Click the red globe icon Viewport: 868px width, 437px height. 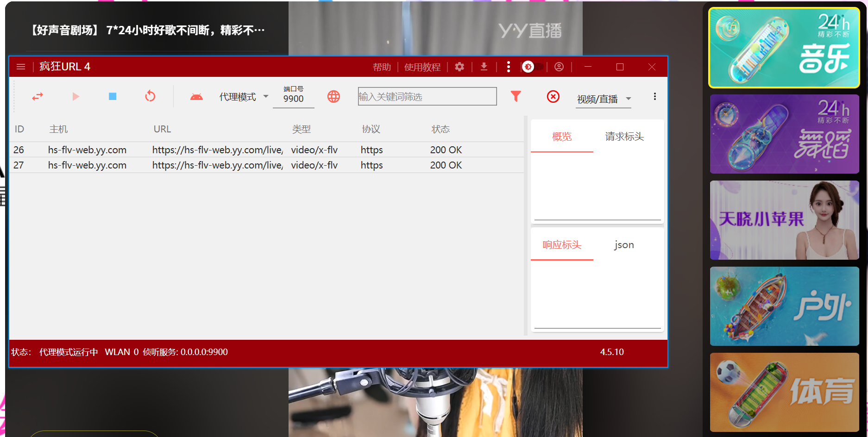[x=333, y=96]
